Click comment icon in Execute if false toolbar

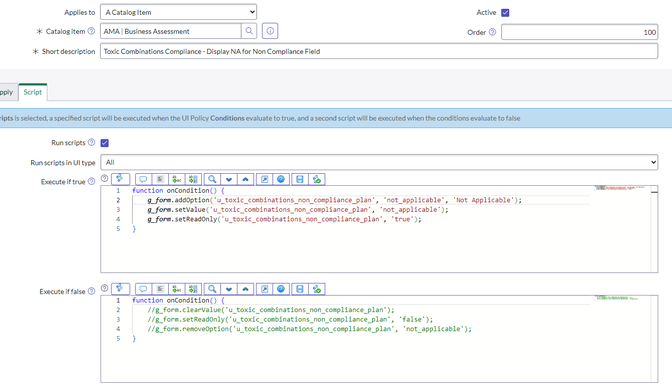click(143, 289)
